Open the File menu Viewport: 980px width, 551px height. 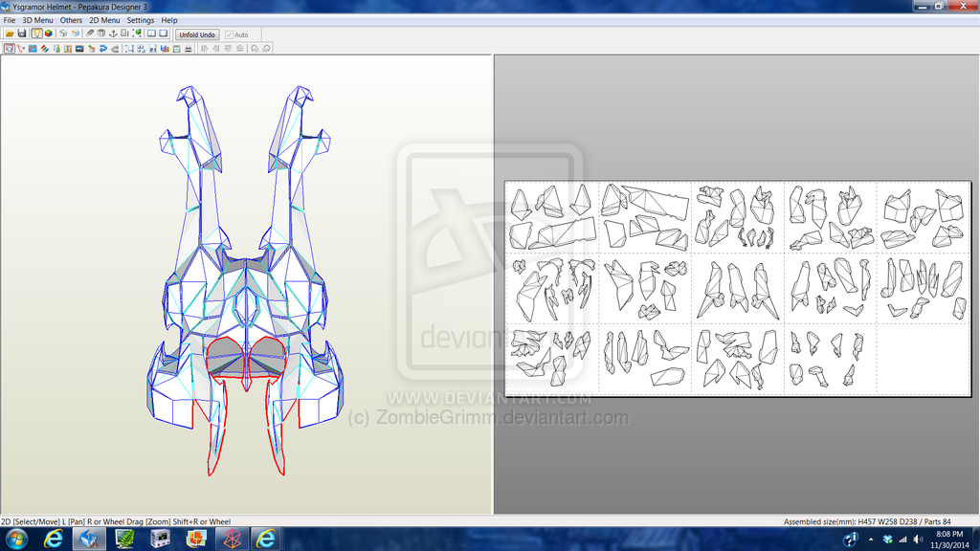(10, 20)
